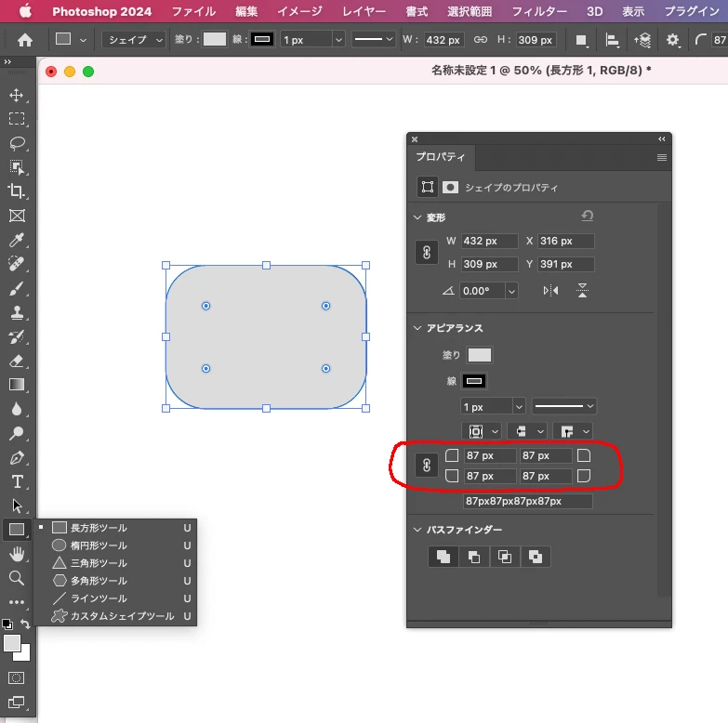Select the Pen tool
This screenshot has width=728, height=723.
[17, 457]
